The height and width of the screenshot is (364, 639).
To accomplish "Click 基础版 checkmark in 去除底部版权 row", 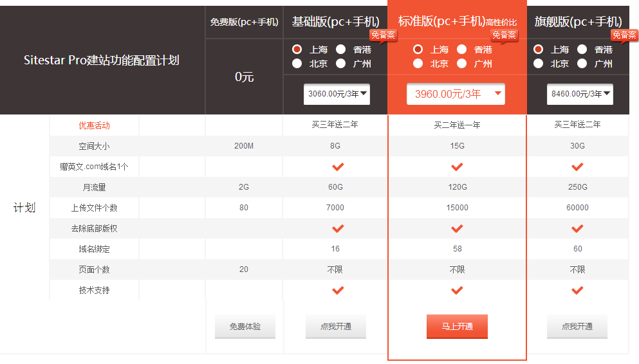I will 338,228.
